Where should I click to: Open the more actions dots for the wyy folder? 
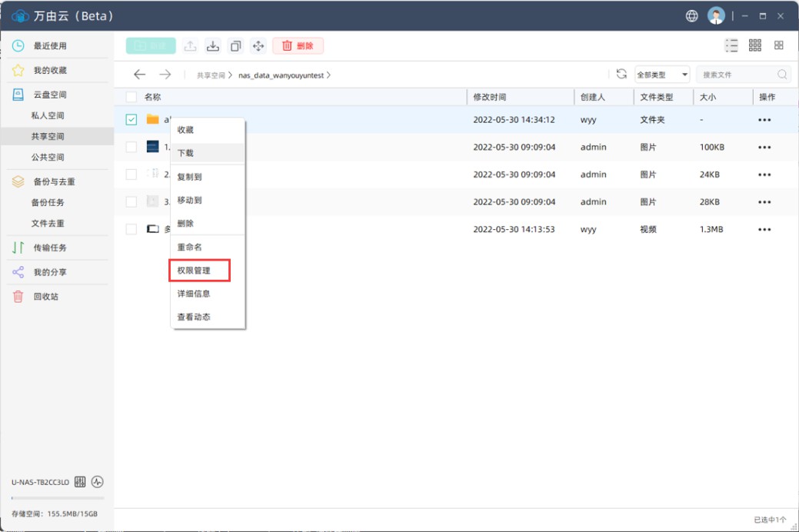point(764,120)
